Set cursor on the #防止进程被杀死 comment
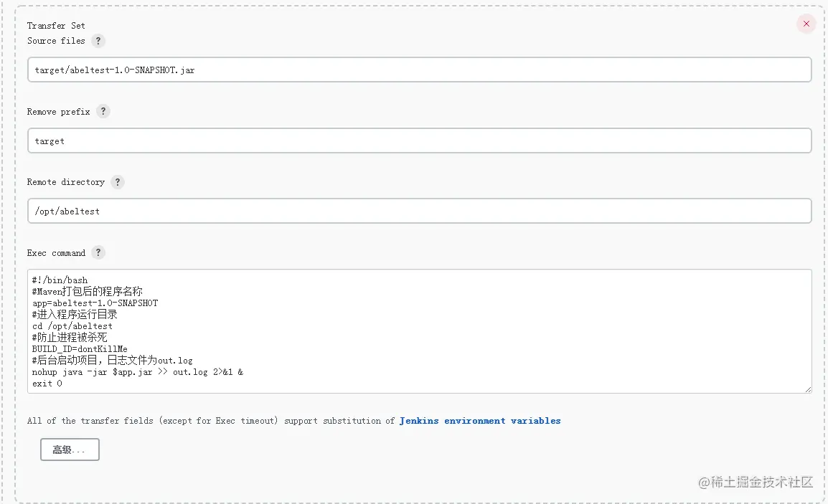The width and height of the screenshot is (828, 504). [x=70, y=338]
